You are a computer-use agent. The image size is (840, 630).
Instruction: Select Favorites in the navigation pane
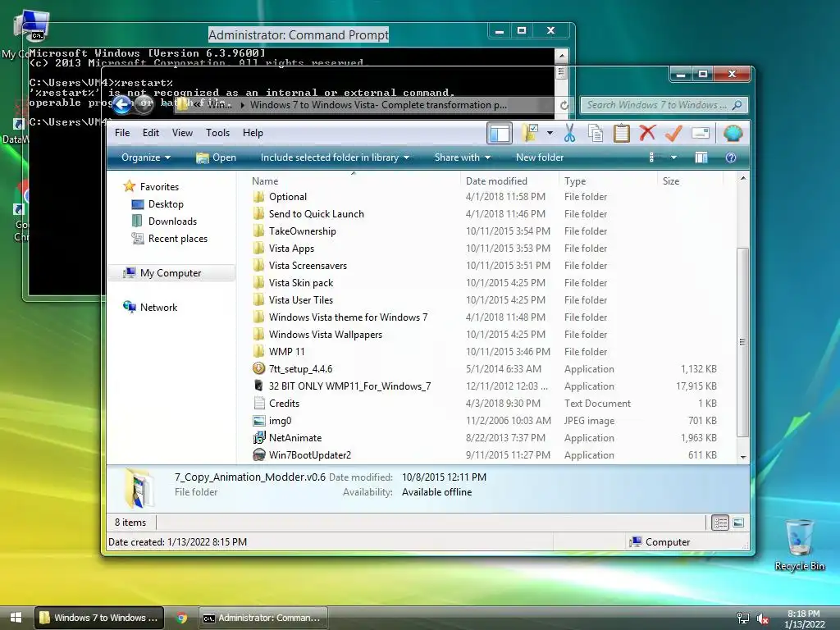159,187
